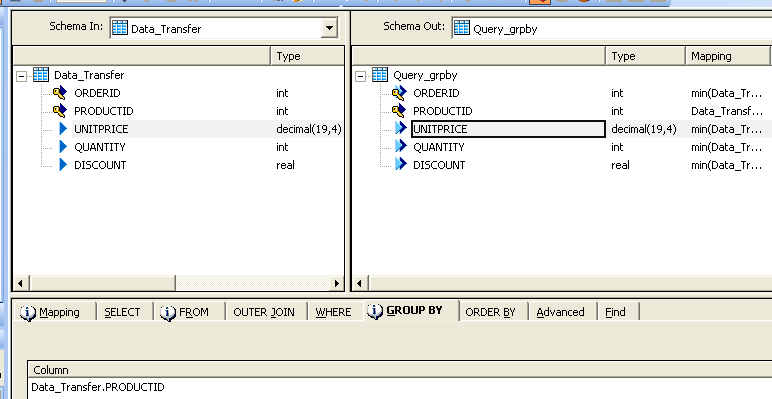Select DISCOUNT in Schema Out tree
772x399 pixels.
(439, 165)
